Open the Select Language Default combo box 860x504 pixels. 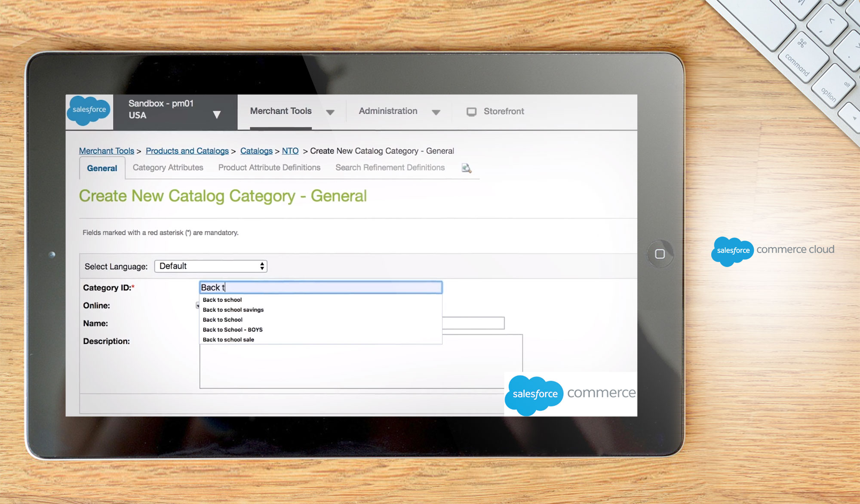click(211, 266)
